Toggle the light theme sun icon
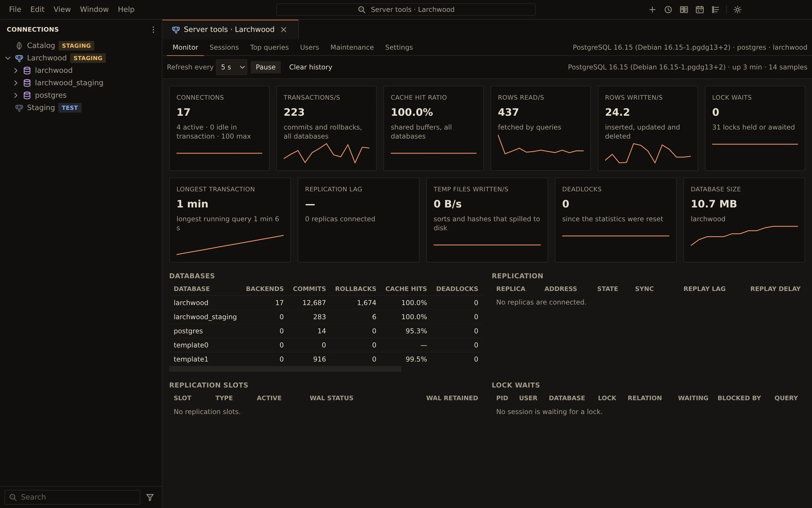Viewport: 812px width, 508px height. coord(738,10)
